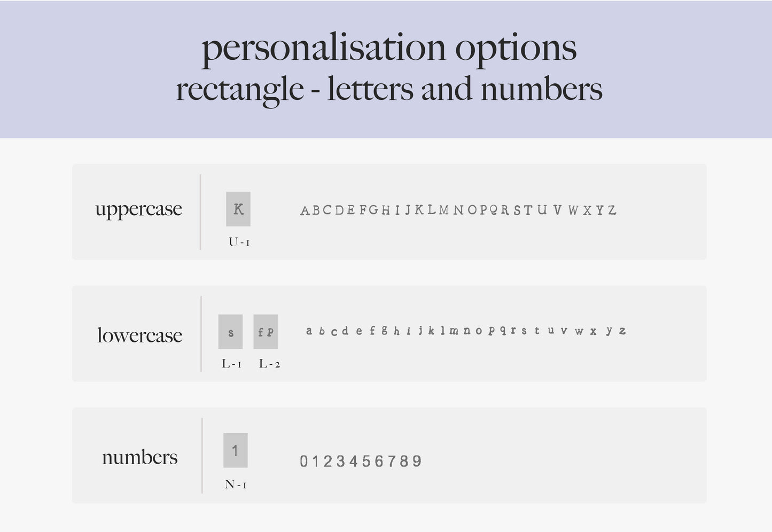Click the personalisation options title

tap(389, 48)
